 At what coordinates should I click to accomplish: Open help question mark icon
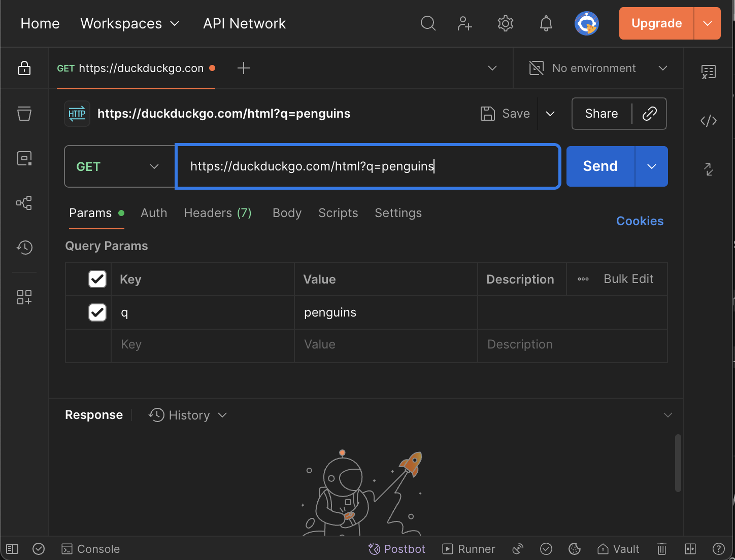pos(719,549)
